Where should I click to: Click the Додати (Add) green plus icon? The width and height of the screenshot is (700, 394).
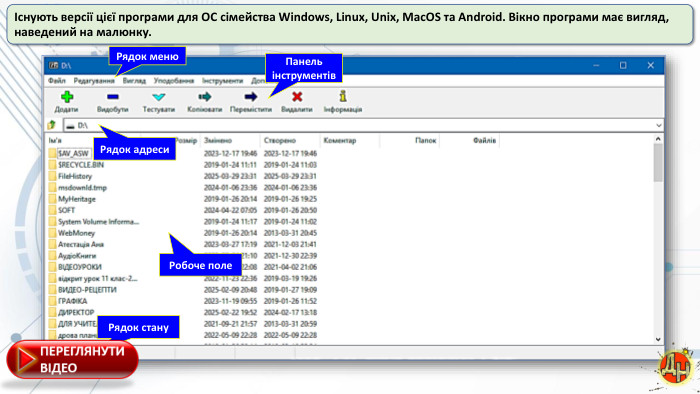(x=67, y=97)
